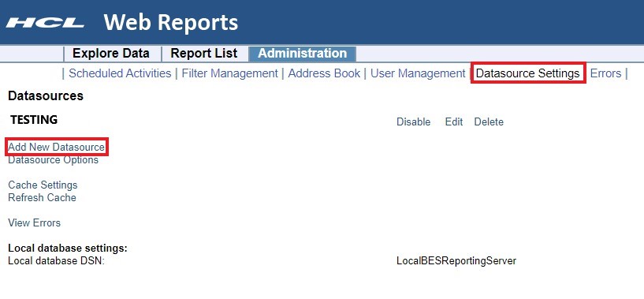Open the Explore Data tab
This screenshot has height=299, width=644.
pos(111,54)
